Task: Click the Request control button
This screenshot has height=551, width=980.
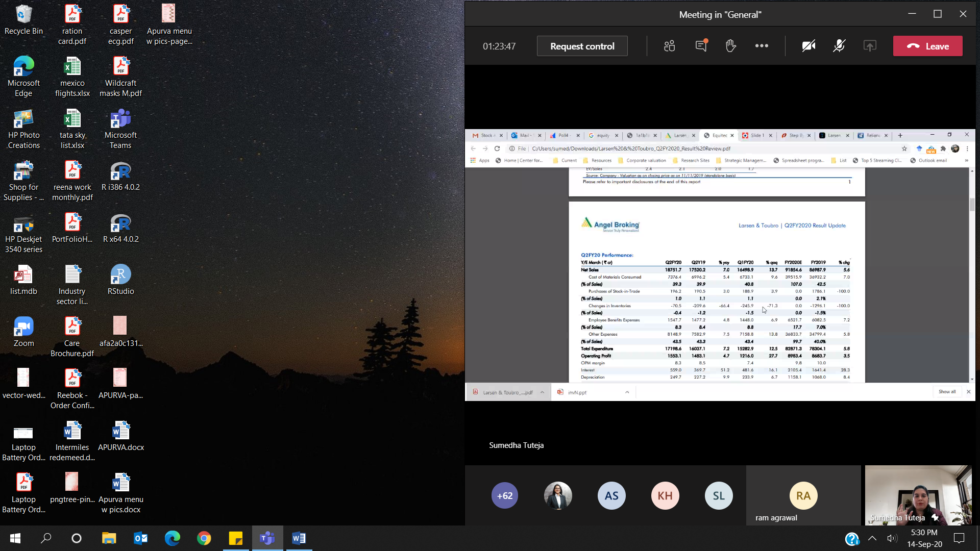Action: click(582, 46)
